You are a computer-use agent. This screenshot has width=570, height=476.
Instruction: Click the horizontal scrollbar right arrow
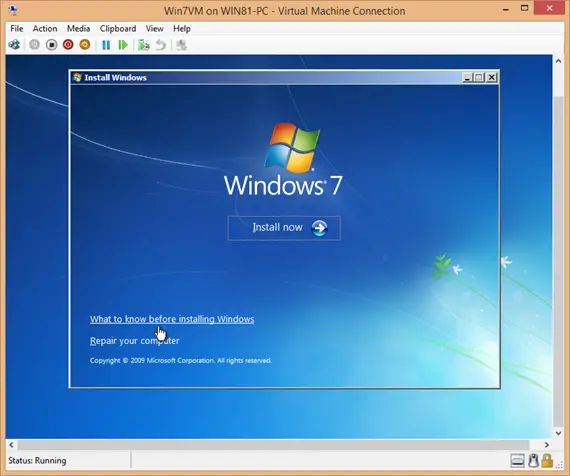(546, 444)
